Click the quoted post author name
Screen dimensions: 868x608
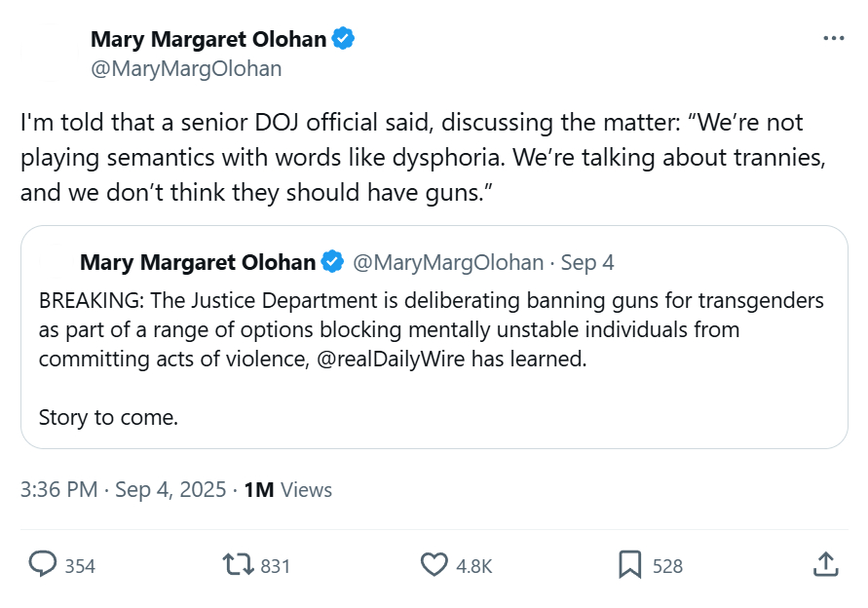pos(198,263)
